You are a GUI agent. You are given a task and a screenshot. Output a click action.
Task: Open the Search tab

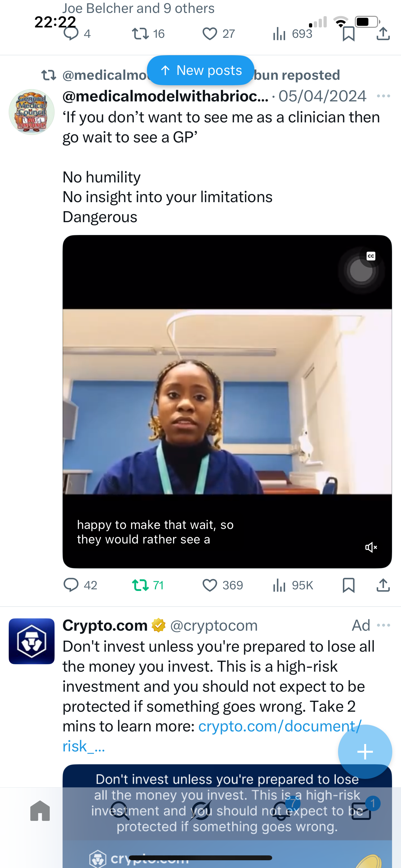point(120,811)
